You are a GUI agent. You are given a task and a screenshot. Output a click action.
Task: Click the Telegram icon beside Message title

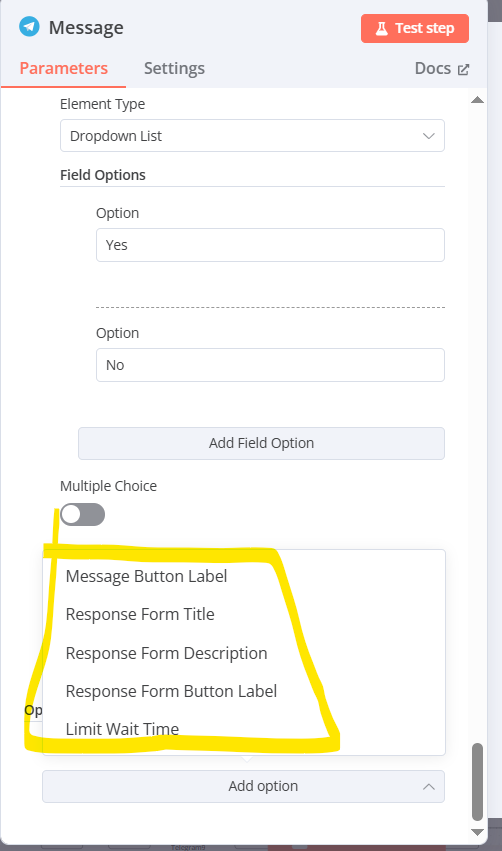tap(29, 27)
